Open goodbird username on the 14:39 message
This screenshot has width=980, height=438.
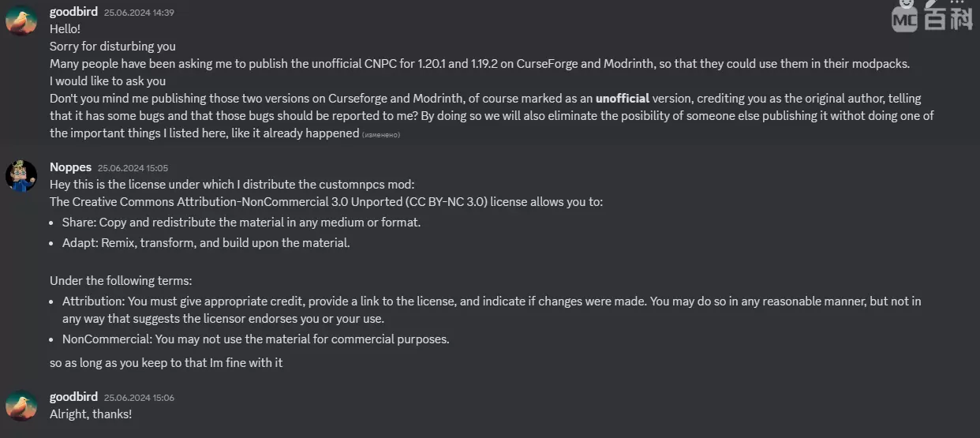pos(73,12)
